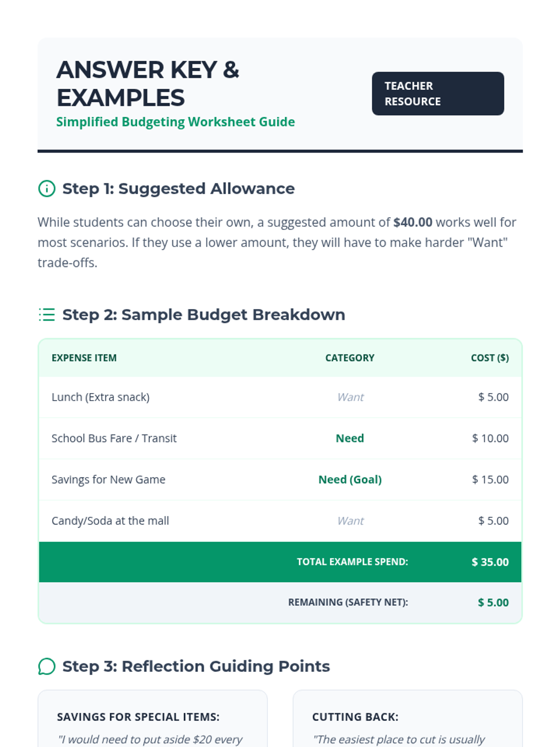Click the Need (Goal) category label
This screenshot has width=560, height=747.
[x=350, y=479]
